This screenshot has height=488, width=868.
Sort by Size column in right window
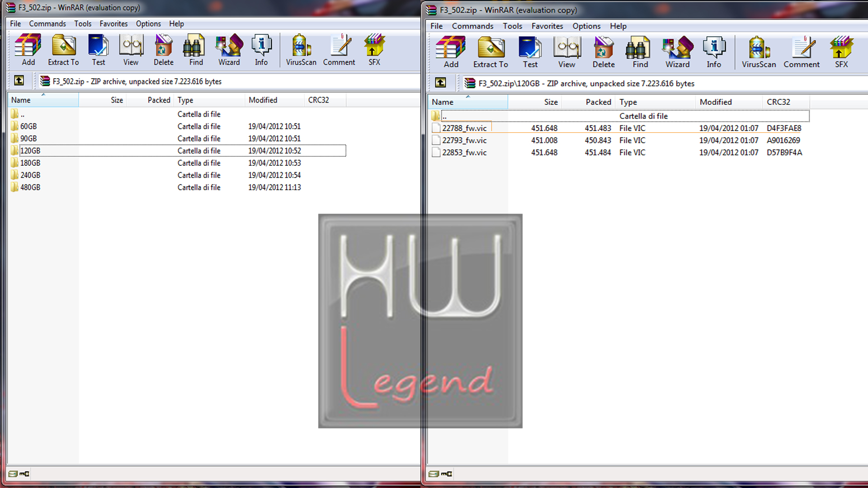[x=534, y=102]
